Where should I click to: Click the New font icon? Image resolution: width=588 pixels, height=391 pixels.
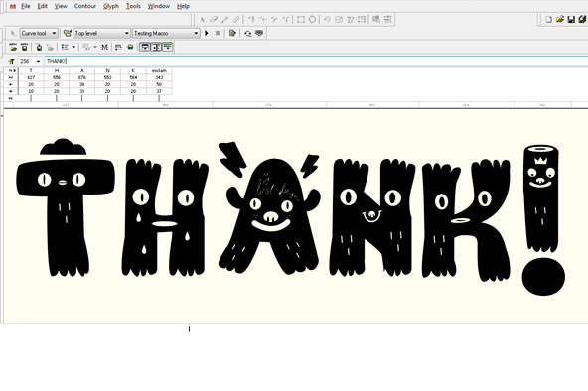(549, 20)
